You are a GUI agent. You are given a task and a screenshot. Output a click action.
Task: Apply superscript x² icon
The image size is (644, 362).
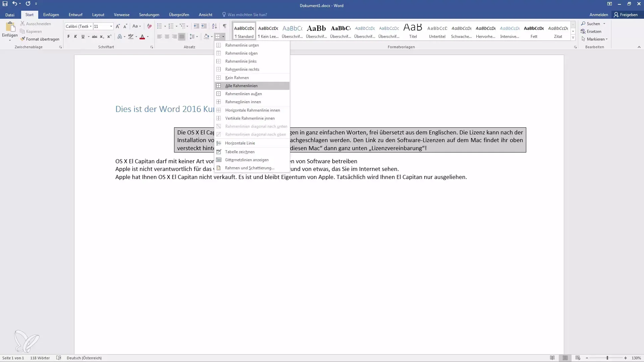[109, 37]
